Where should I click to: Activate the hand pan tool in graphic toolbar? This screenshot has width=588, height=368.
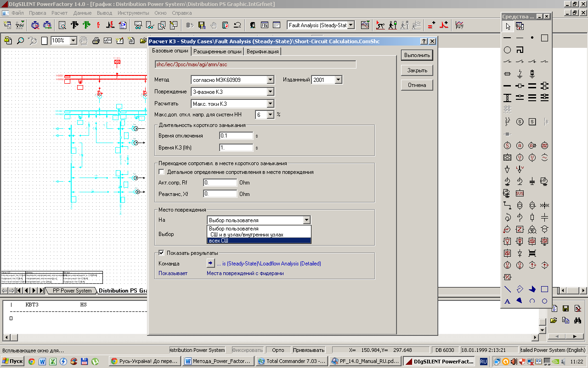pyautogui.click(x=84, y=40)
